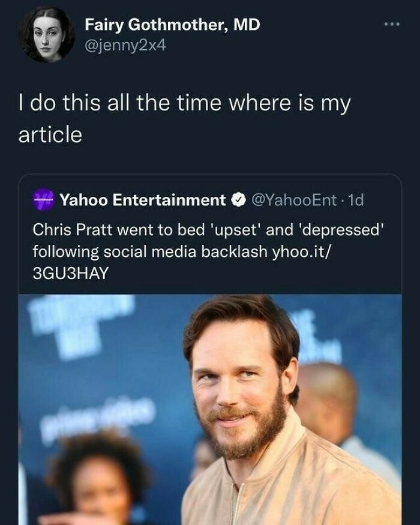Open Fairy Gothmother's black-and-white profile picture

[46, 34]
